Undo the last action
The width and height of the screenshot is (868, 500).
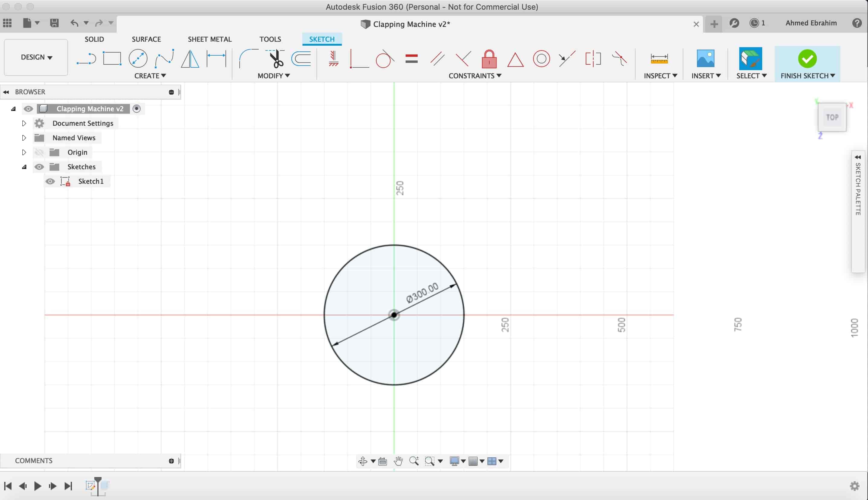[74, 23]
